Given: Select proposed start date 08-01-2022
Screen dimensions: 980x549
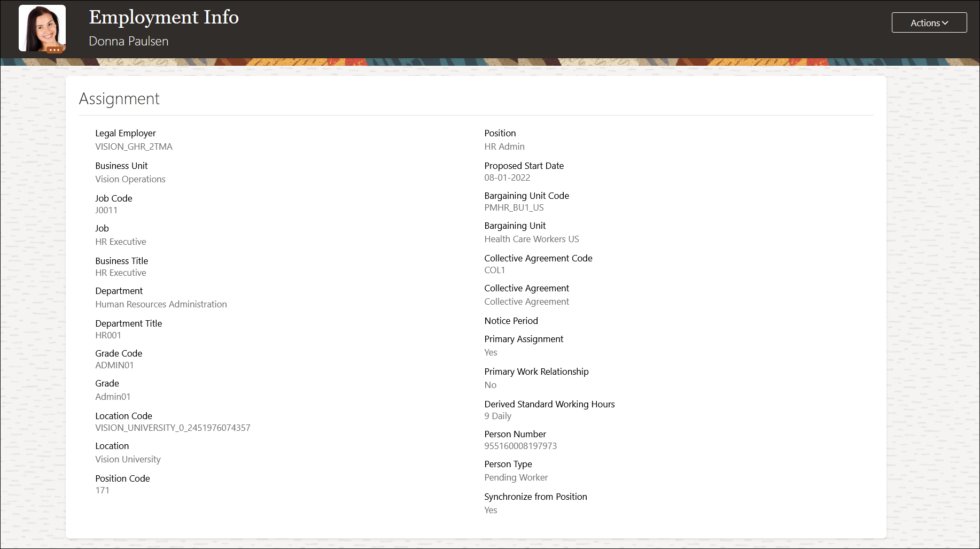Looking at the screenshot, I should coord(507,177).
